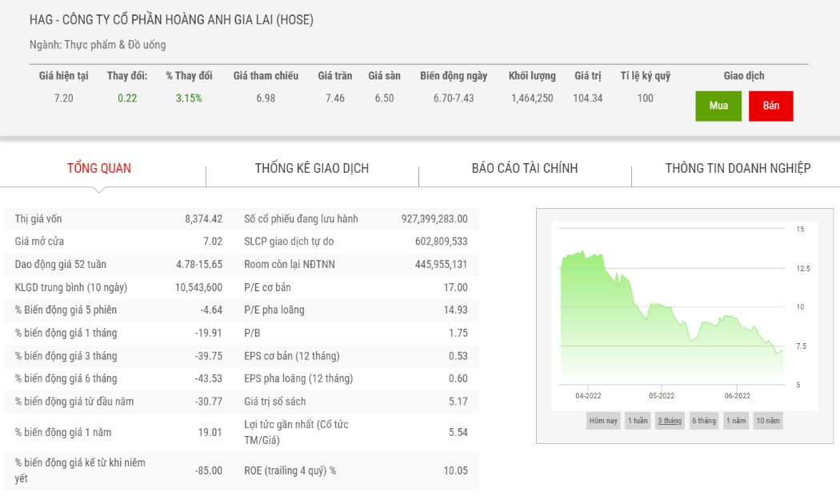840x504 pixels.
Task: Click the since-listing change value -85.00
Action: pos(208,470)
